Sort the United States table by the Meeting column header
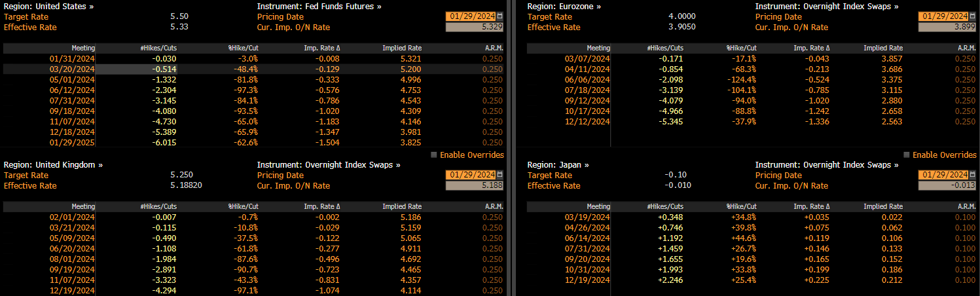Screen dimensions: 980x296 tap(83, 48)
